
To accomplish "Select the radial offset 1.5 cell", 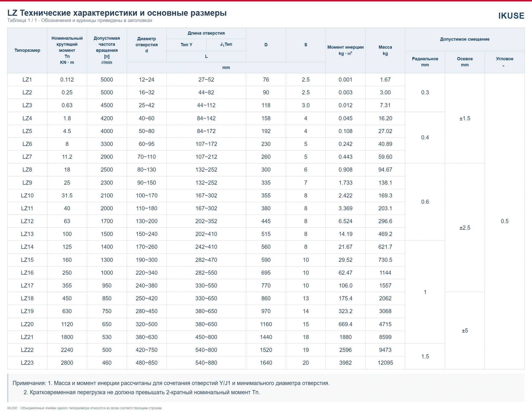I will tap(425, 356).
